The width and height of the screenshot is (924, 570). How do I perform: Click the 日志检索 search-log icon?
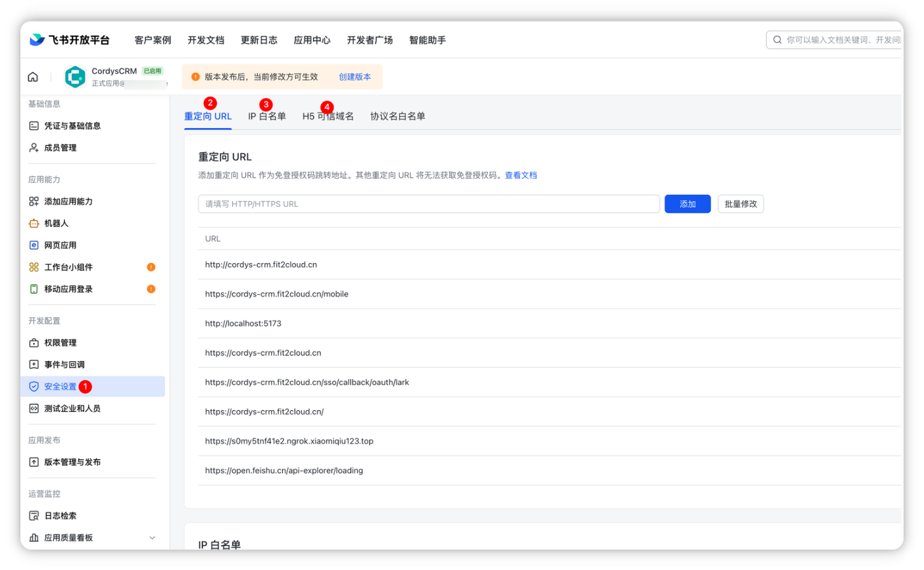click(34, 516)
